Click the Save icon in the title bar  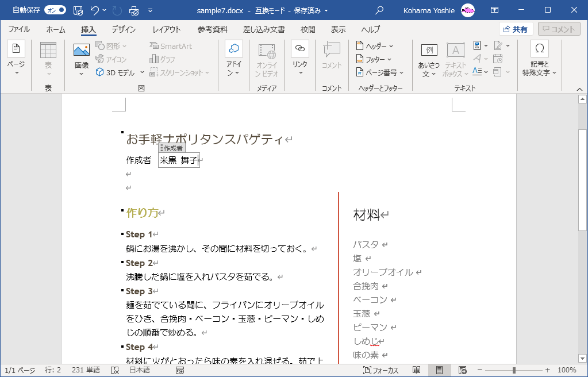pyautogui.click(x=78, y=10)
